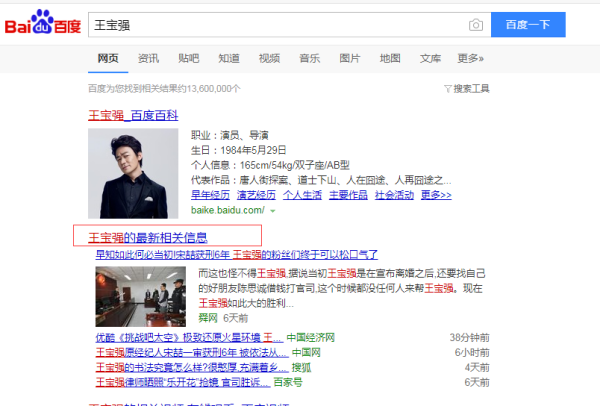Click the 更多>> sublink in Baike result
The height and width of the screenshot is (406, 600).
click(436, 195)
